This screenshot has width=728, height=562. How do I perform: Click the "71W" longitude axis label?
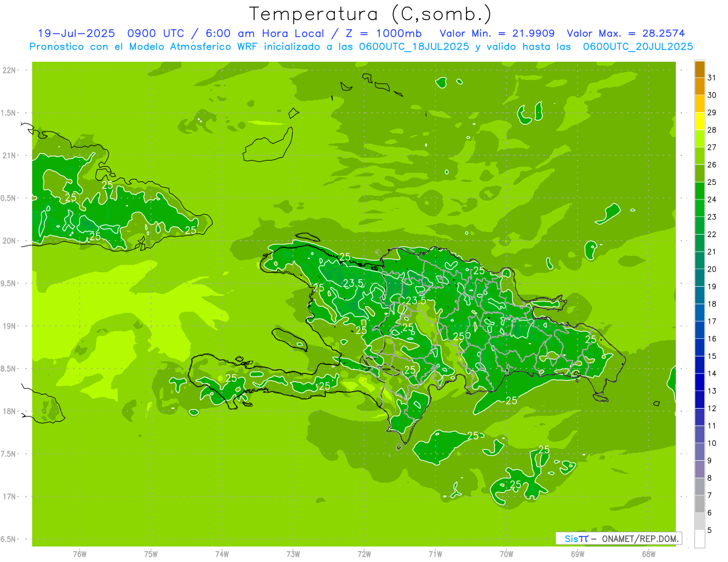[x=435, y=554]
